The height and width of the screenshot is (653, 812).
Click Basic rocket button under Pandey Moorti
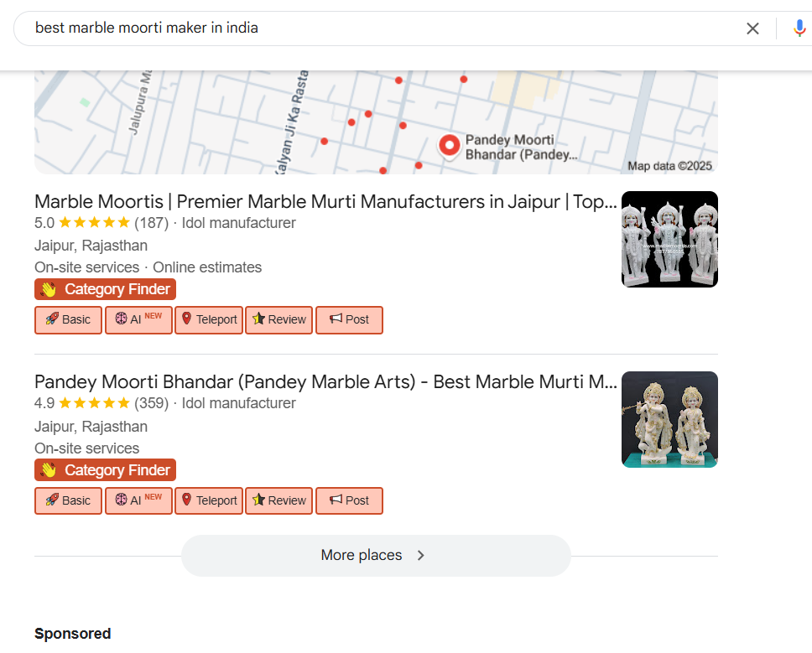[68, 500]
